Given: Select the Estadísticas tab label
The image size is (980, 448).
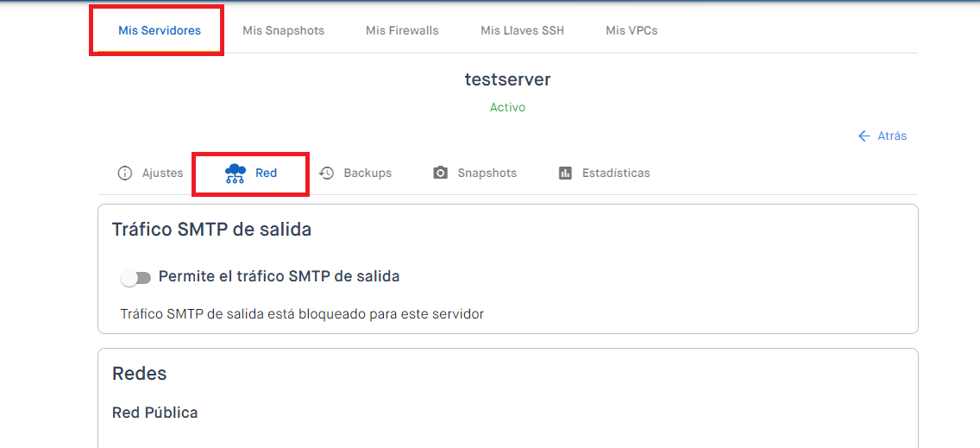Looking at the screenshot, I should click(616, 173).
